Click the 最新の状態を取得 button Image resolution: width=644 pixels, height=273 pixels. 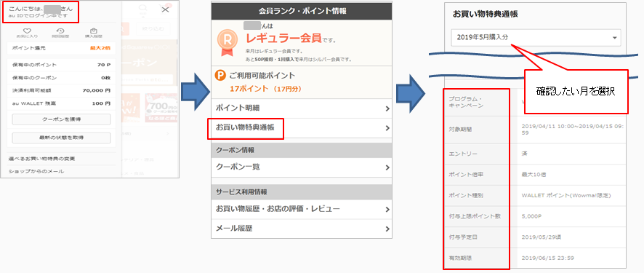click(x=61, y=138)
